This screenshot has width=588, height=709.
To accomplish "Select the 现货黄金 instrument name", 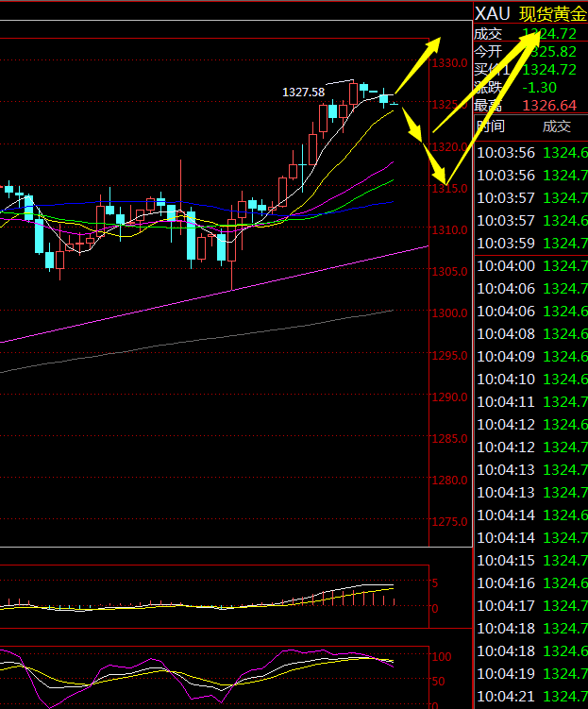I will click(x=553, y=14).
